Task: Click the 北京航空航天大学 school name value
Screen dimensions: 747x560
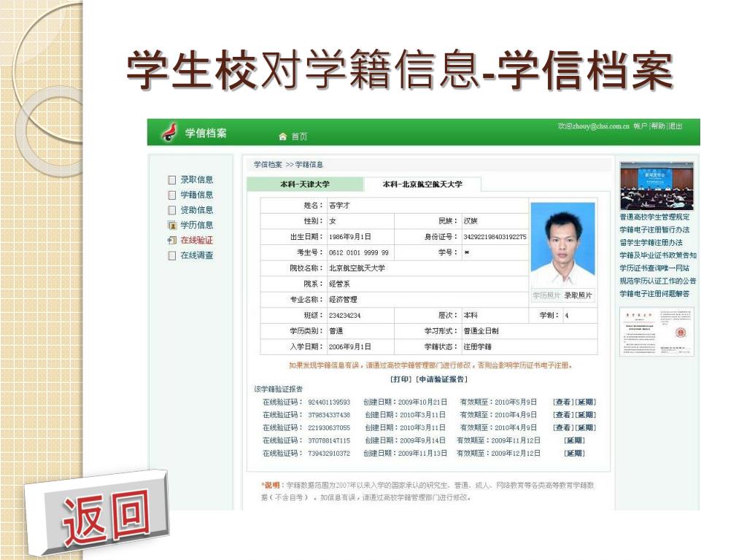Action: point(357,268)
